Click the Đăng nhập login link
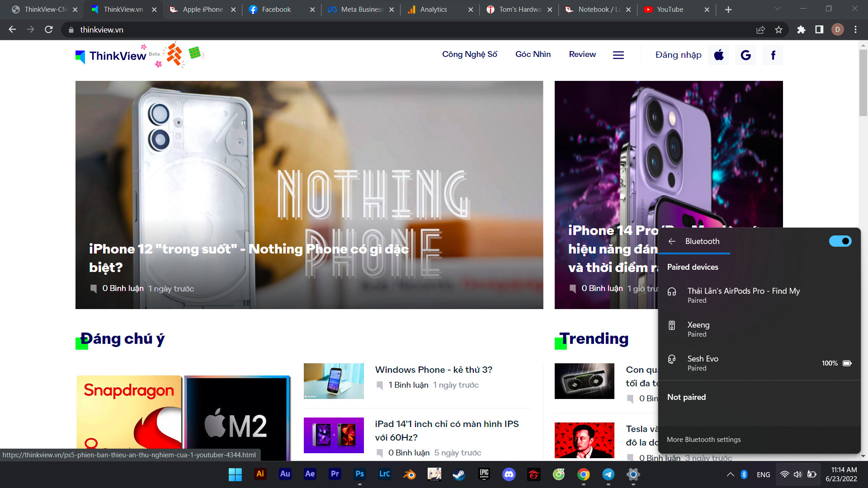The height and width of the screenshot is (488, 868). (x=678, y=55)
